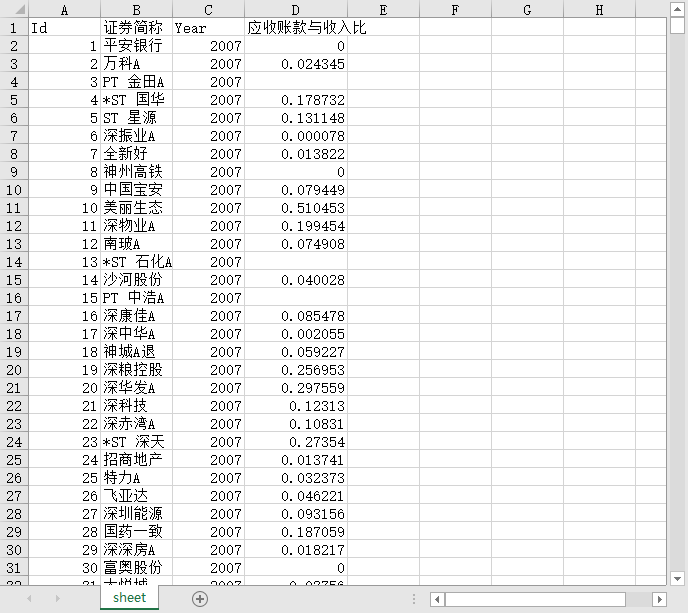Click header cell '证券简称'
The width and height of the screenshot is (688, 613).
click(136, 28)
